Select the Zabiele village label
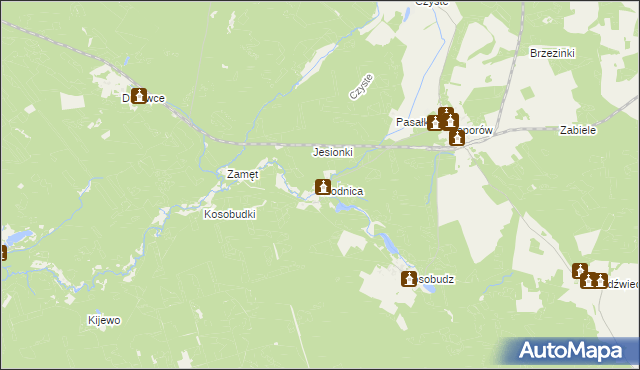This screenshot has width=640, height=370. [578, 131]
